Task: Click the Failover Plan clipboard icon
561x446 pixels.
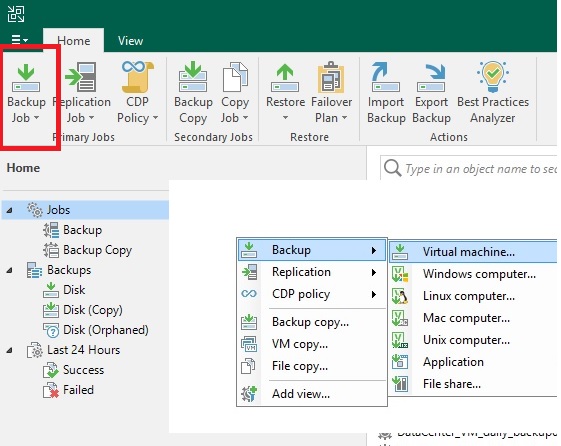Action: [331, 77]
